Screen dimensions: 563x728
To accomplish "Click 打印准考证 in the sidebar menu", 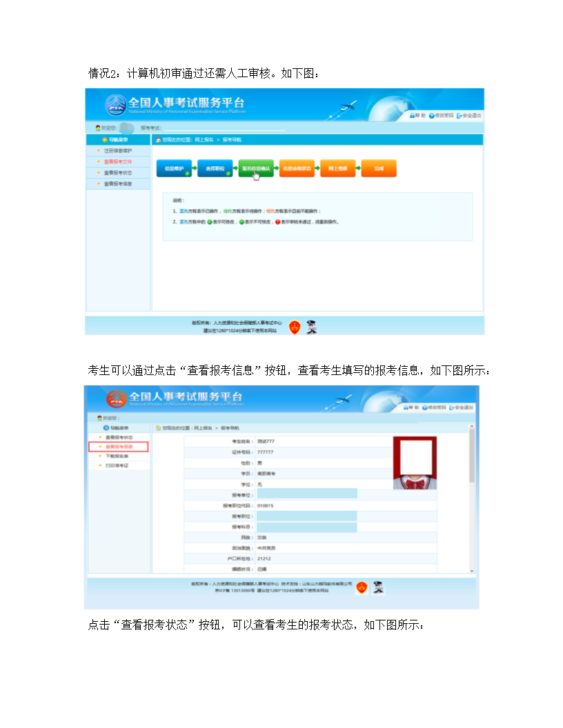I will tap(117, 465).
